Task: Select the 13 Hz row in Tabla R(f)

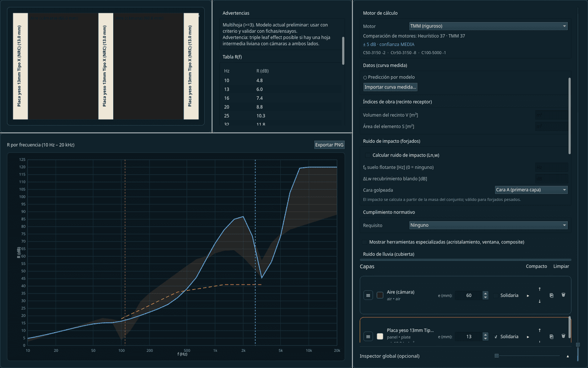Action: click(x=282, y=89)
